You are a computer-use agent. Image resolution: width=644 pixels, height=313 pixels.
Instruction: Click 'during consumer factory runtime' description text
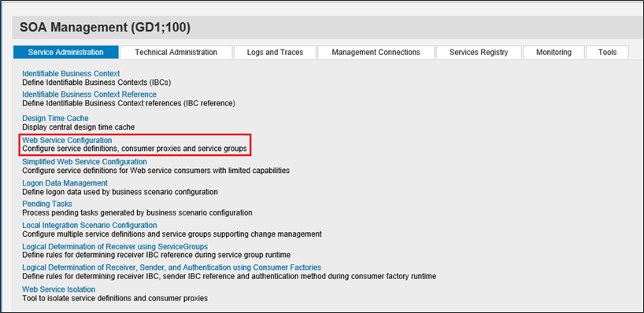(388, 276)
